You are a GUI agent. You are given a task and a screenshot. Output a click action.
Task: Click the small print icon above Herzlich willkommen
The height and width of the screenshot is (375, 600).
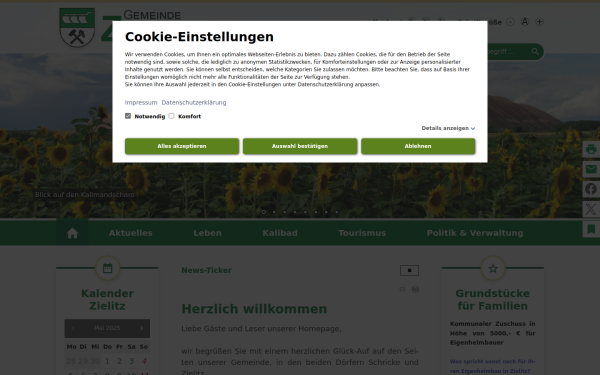coord(416,289)
